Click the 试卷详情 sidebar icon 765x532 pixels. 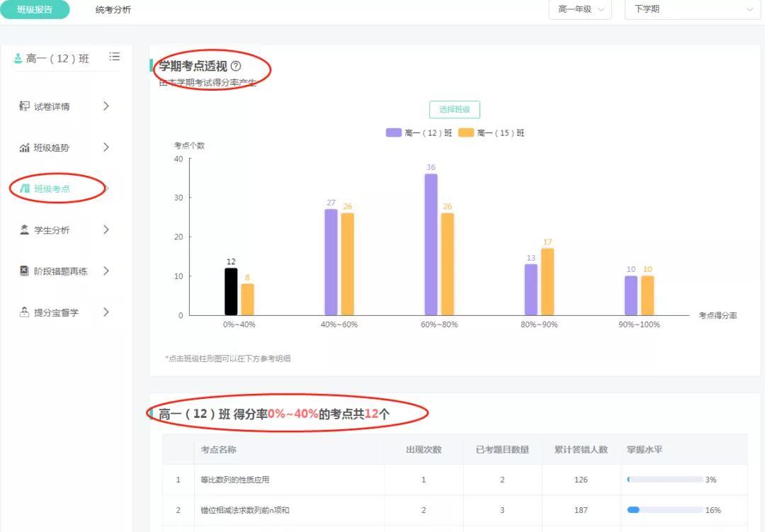(25, 106)
